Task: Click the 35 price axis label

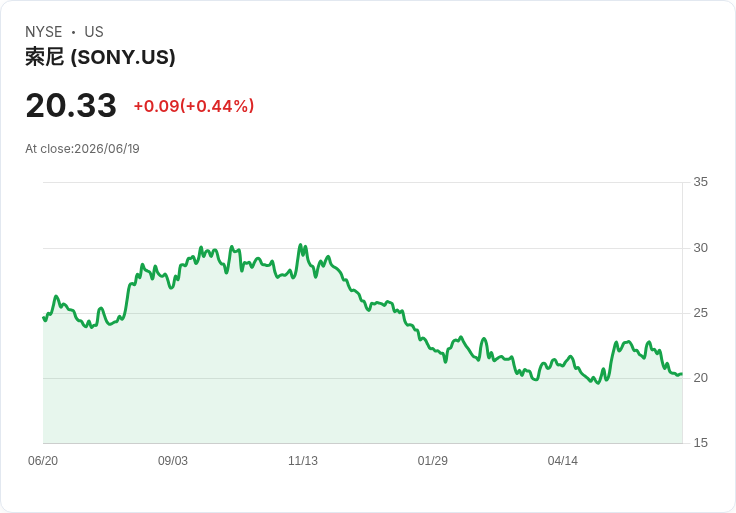Action: tap(700, 182)
